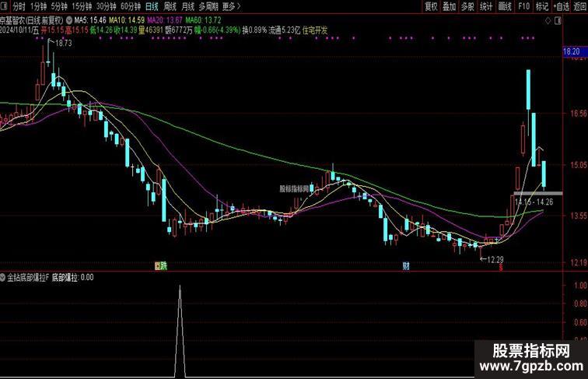Click the 底部爆拉: 0.00 indicator value
This screenshot has width=588, height=379.
click(x=73, y=278)
